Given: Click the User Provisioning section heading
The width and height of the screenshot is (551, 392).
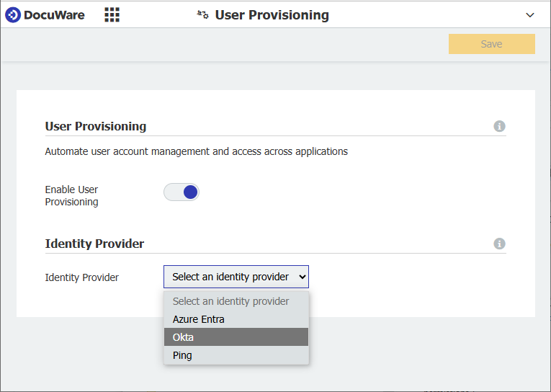Looking at the screenshot, I should click(95, 126).
